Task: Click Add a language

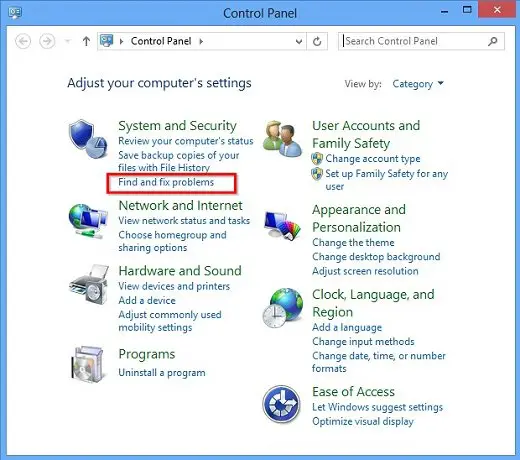Action: pos(347,328)
